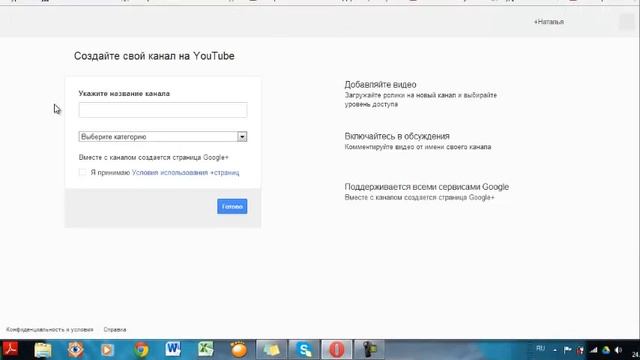Open Microsoft Excel from the taskbar
The width and height of the screenshot is (640, 360).
click(206, 349)
